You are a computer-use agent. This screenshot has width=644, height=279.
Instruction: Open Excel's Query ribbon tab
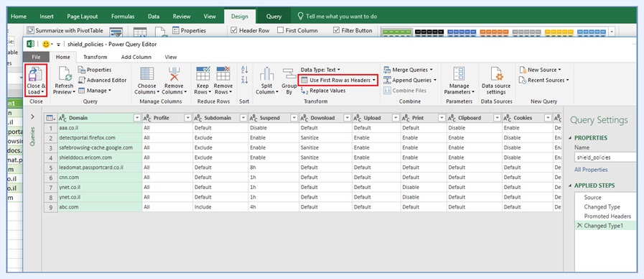click(x=274, y=17)
